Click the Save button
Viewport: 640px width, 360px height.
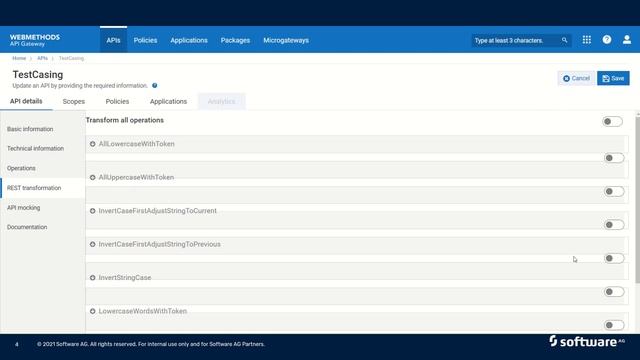[x=613, y=78]
